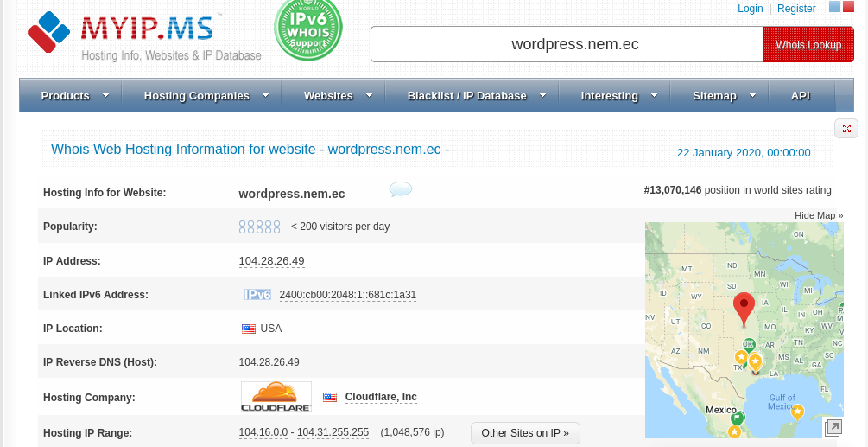Open the map in larger view icon
Viewport: 868px width, 447px height.
833,427
